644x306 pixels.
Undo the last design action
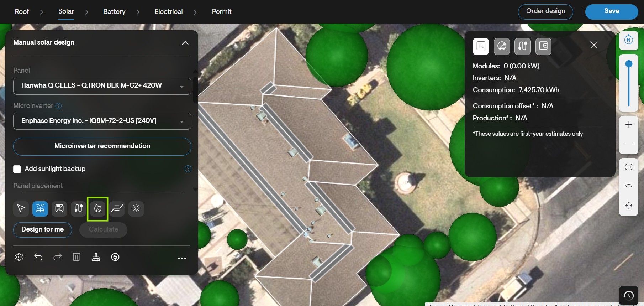(x=38, y=257)
